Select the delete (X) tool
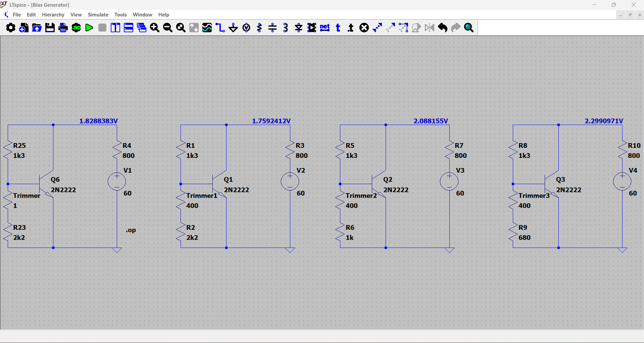 click(364, 28)
